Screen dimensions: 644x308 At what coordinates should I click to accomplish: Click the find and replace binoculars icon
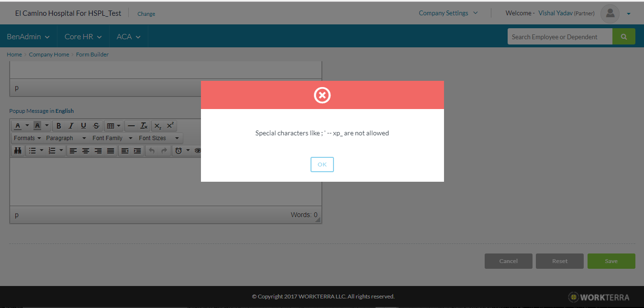[x=18, y=151]
